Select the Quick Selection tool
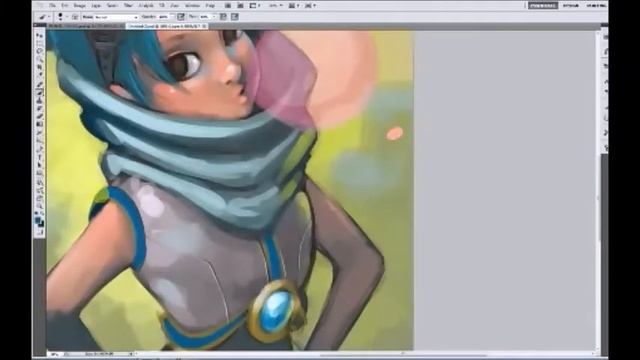The image size is (640, 360). pyautogui.click(x=39, y=59)
